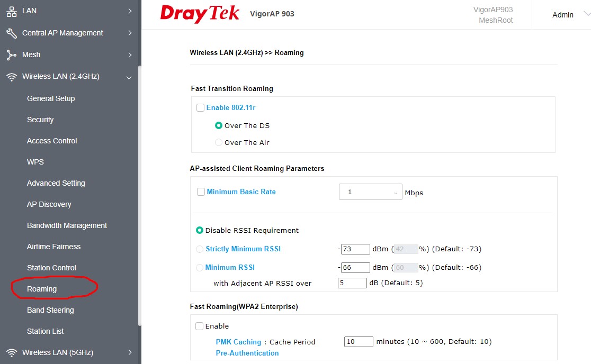Click the Cache Period minutes input field
Screen dimensions: 591x364
pos(359,342)
